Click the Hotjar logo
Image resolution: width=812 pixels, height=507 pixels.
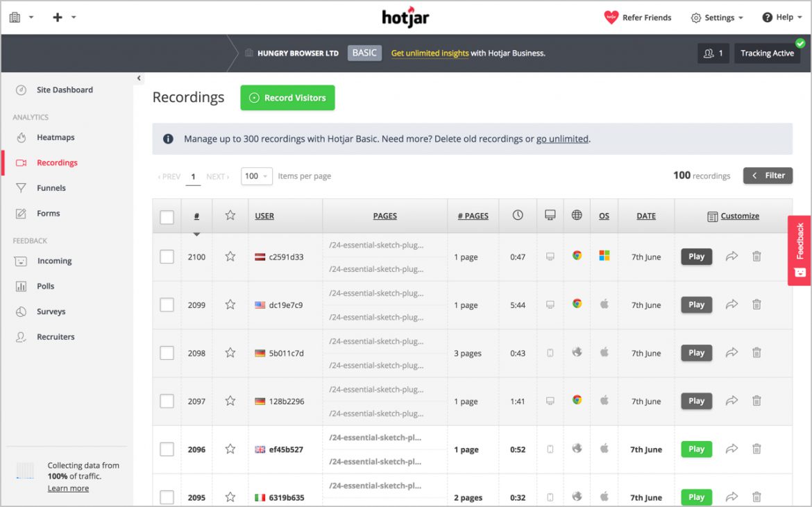click(x=405, y=17)
